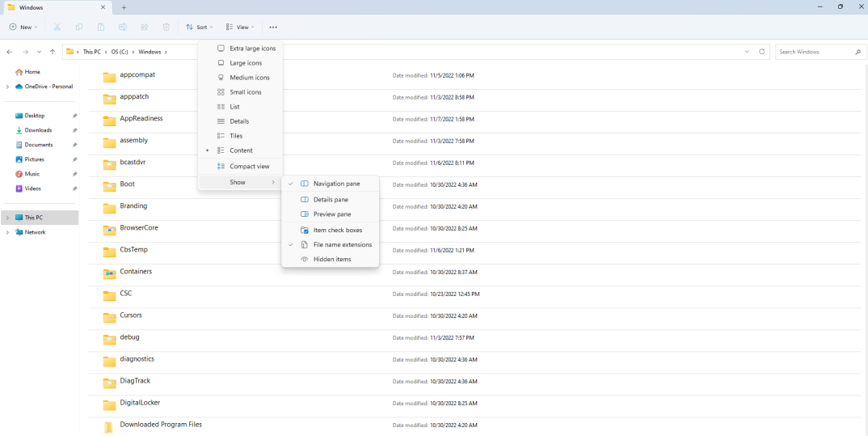Expand the This PC tree node
Screen dimensions: 868x436
(x=7, y=218)
